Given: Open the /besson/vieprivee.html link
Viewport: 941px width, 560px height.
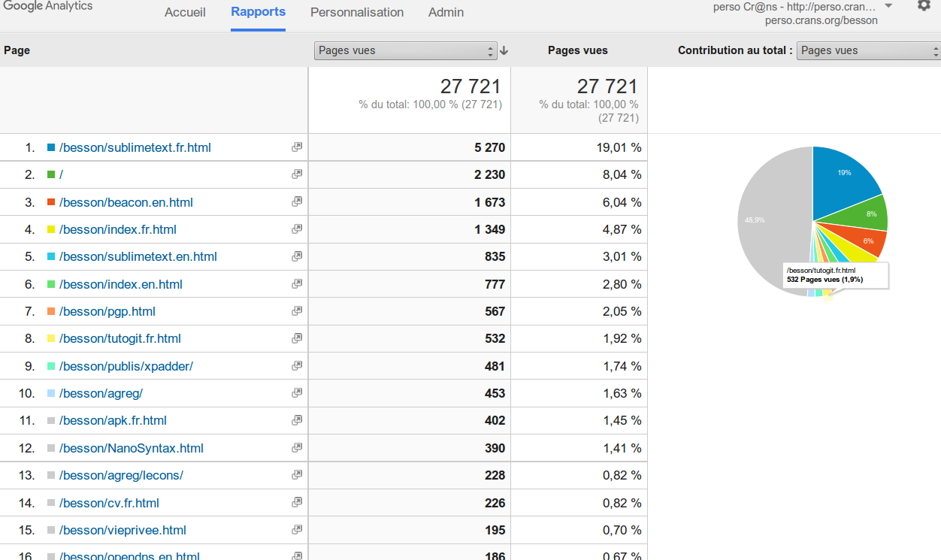Looking at the screenshot, I should click(x=123, y=530).
